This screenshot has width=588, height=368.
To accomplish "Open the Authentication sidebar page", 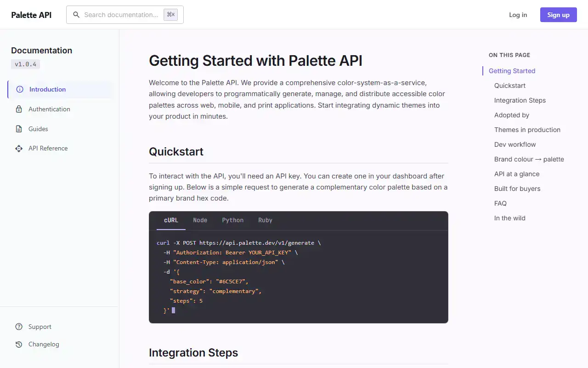I will 59,109.
